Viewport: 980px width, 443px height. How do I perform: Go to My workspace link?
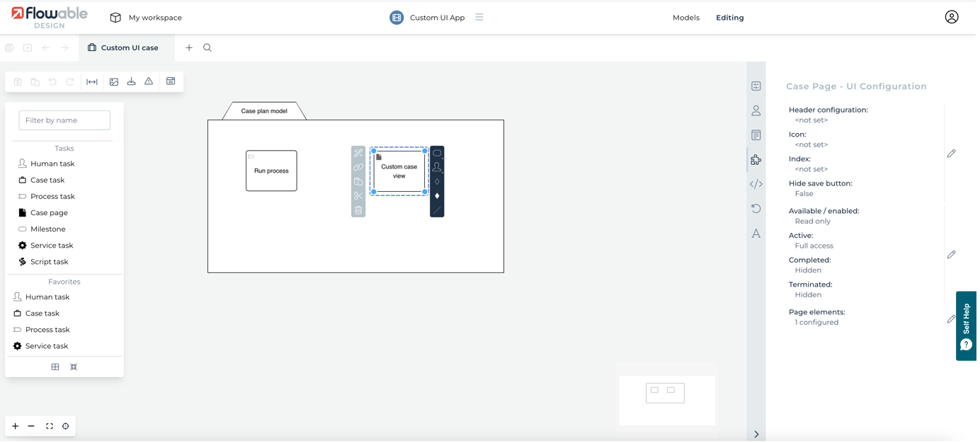(x=154, y=18)
